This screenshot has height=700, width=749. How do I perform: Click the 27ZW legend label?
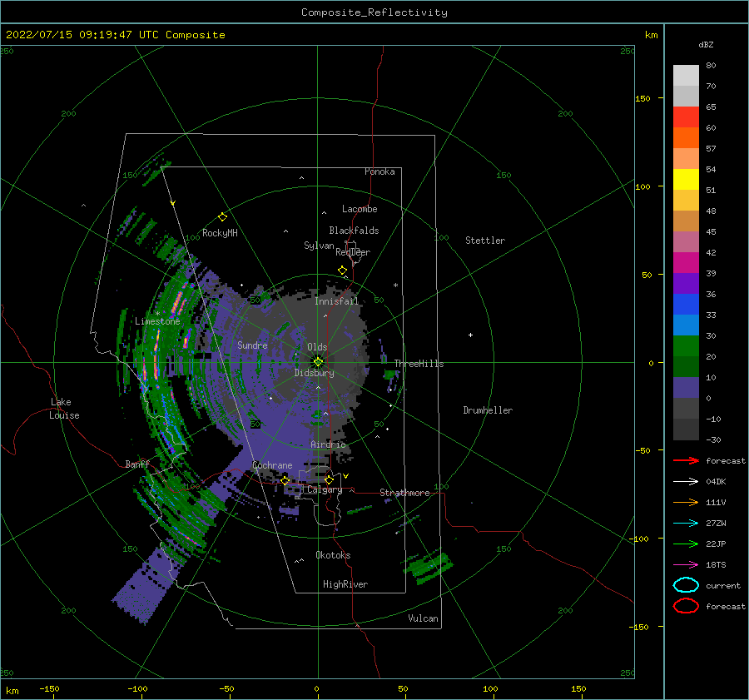(716, 524)
